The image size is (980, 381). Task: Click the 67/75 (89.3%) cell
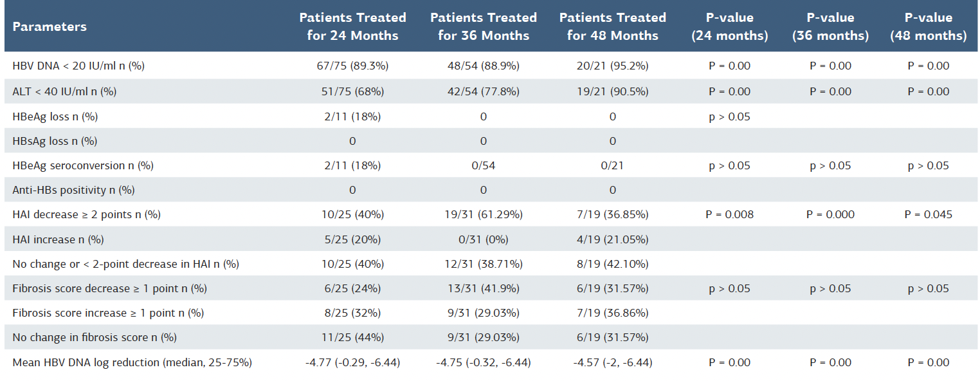pyautogui.click(x=352, y=66)
